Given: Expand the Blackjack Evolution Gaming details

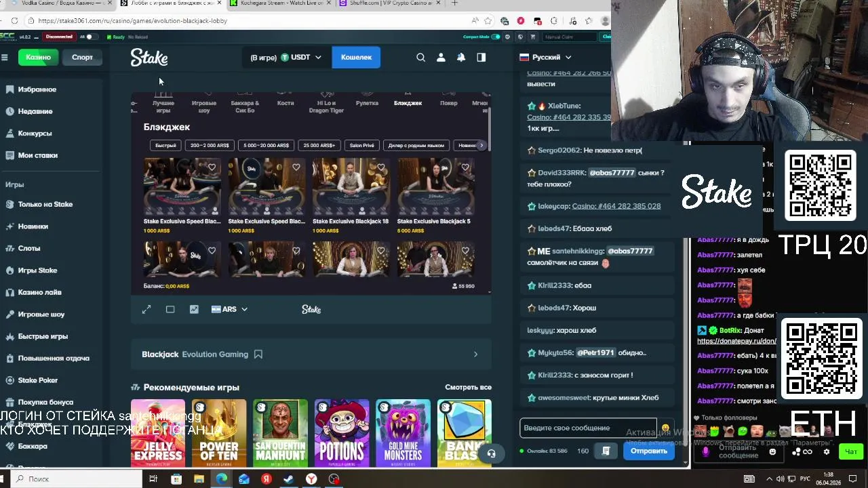Looking at the screenshot, I should coord(475,354).
